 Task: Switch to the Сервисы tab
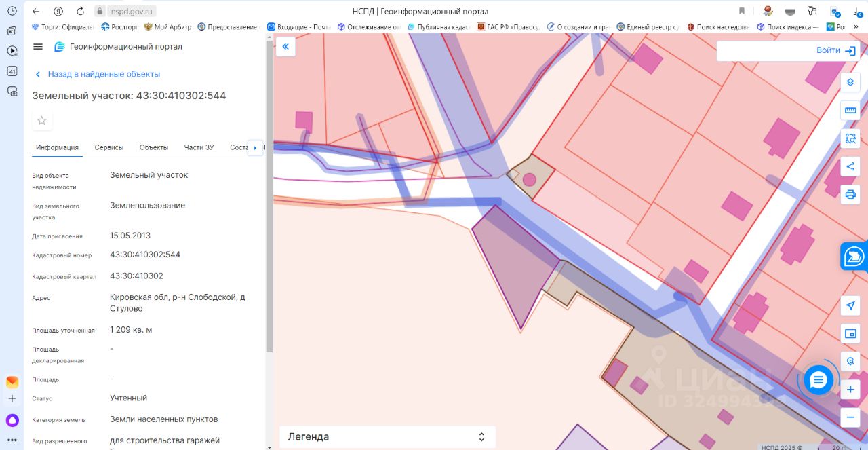click(x=109, y=147)
